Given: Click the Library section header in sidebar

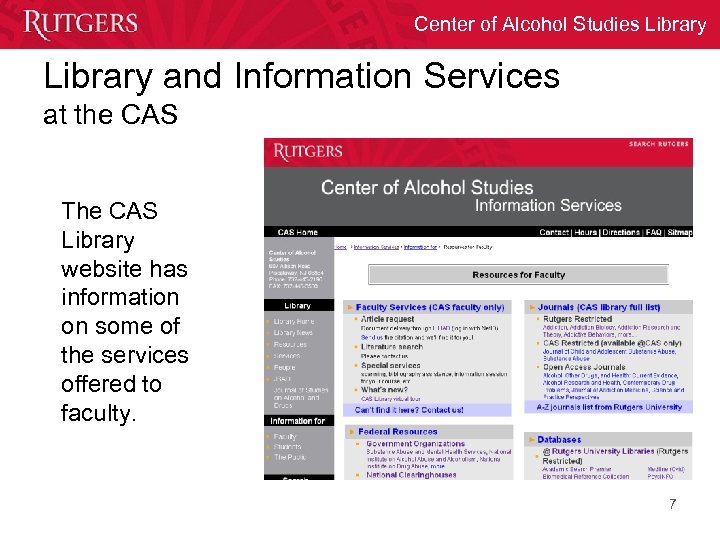Looking at the screenshot, I should (x=299, y=306).
